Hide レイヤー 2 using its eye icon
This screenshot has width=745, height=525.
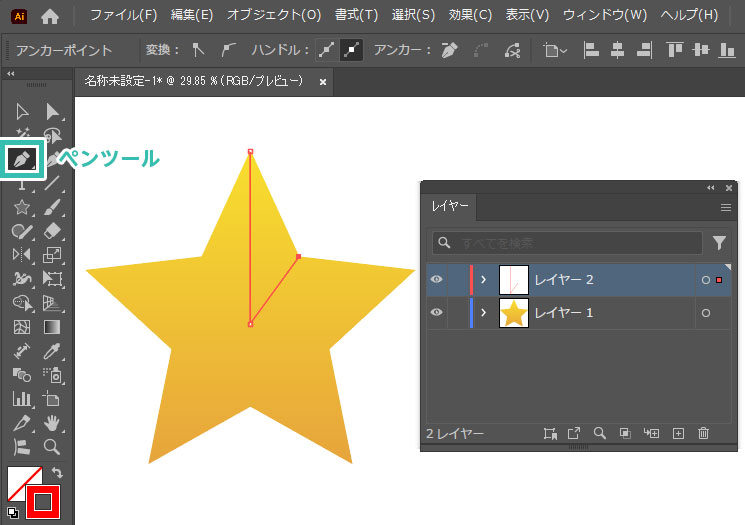[436, 280]
